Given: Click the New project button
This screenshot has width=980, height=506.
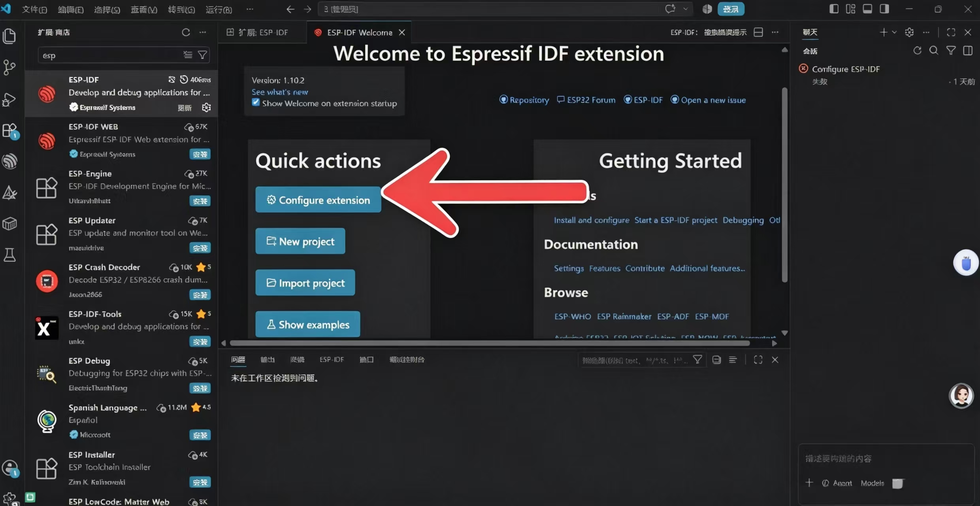Looking at the screenshot, I should coord(300,241).
